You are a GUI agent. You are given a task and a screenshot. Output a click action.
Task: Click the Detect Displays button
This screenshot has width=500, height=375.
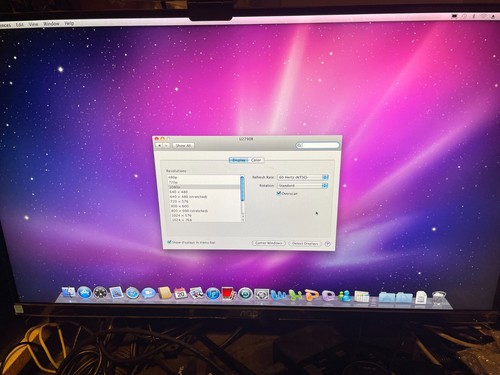pos(305,244)
